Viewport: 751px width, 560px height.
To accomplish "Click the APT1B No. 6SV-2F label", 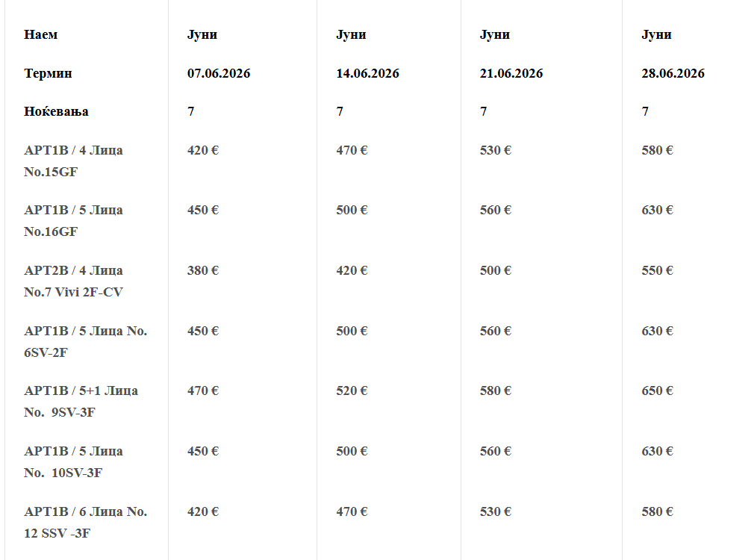I will (85, 341).
